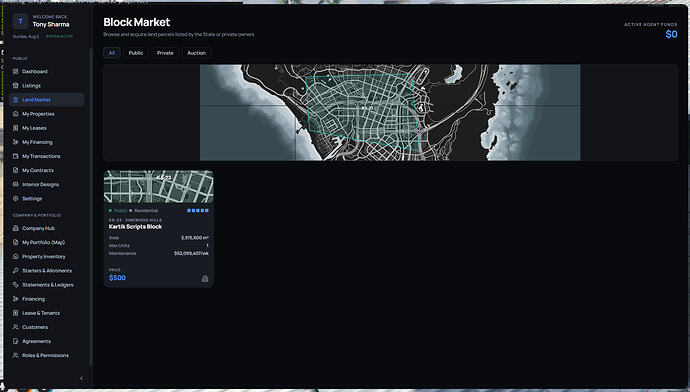The width and height of the screenshot is (690, 392).
Task: Click the Maintenance value on the card
Action: [191, 253]
